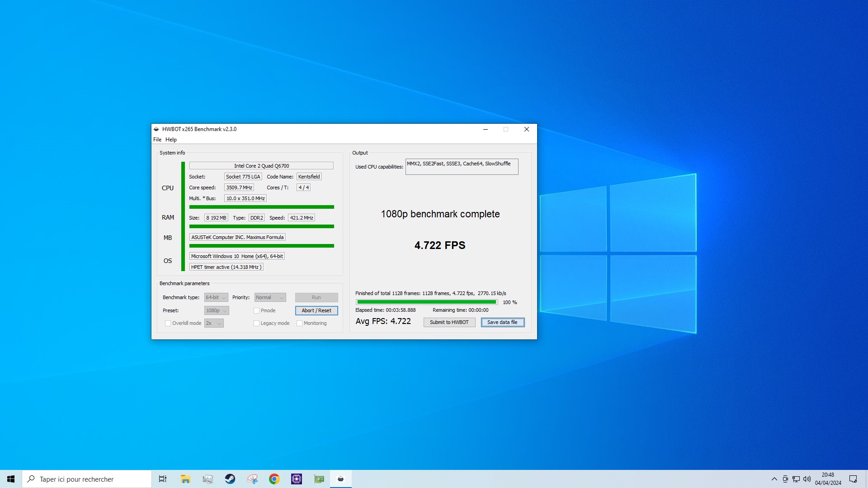The image size is (868, 488).
Task: Click the Elapsed time 00:03:58.888 text
Action: (x=386, y=310)
